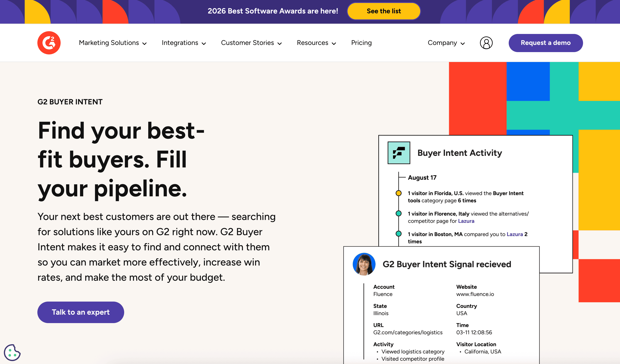
Task: Open the Company dropdown menu
Action: (446, 43)
